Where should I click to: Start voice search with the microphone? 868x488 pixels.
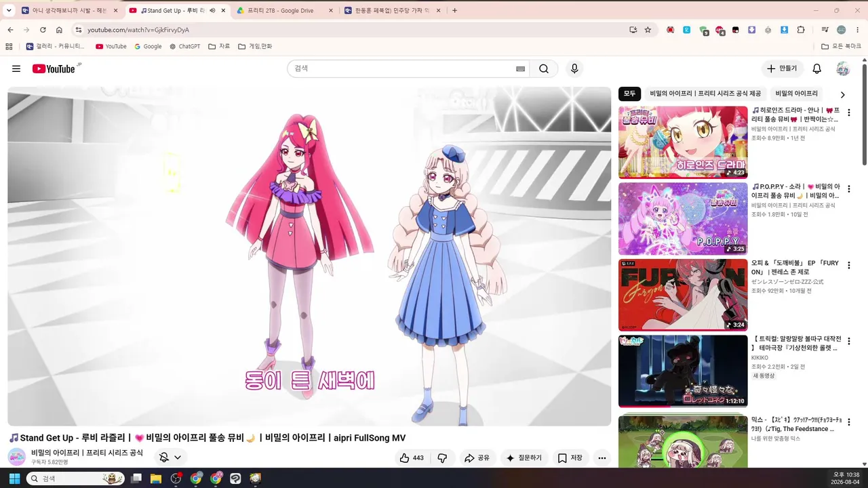coord(574,68)
